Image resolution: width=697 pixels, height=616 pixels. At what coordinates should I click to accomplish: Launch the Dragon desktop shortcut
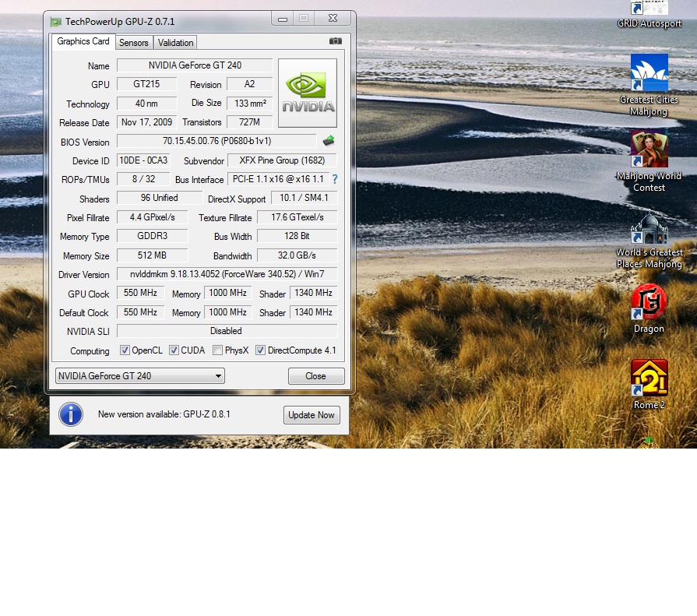tap(649, 302)
